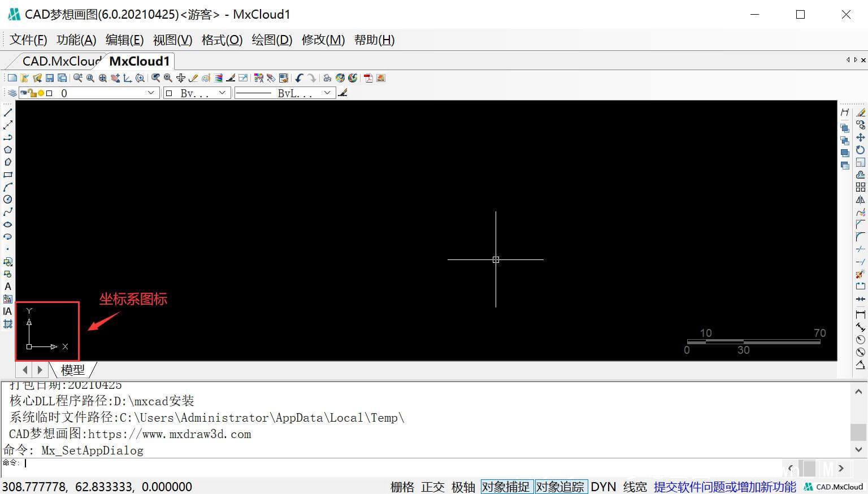Choose the Rectangle drawing tool
This screenshot has height=494, width=868.
tap(8, 175)
